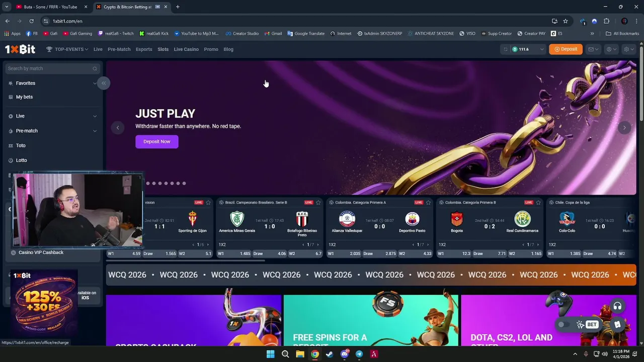Open File Explorer from the taskbar

click(x=300, y=354)
